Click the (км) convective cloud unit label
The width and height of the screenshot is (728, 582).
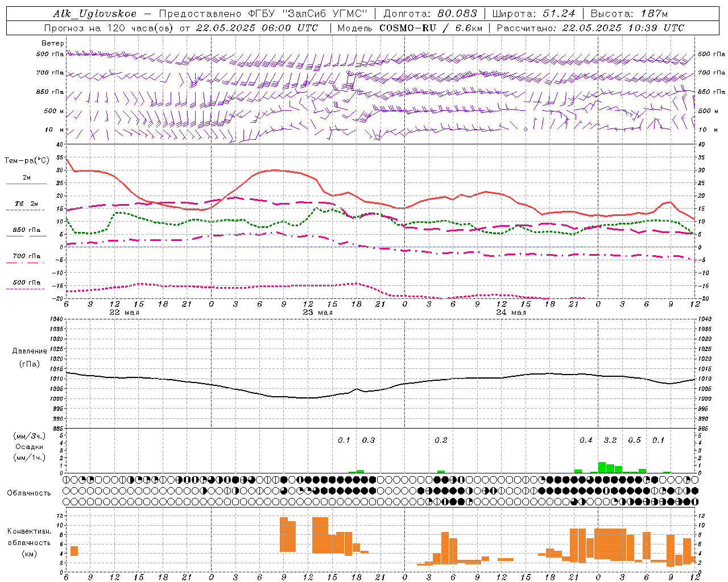click(x=29, y=553)
